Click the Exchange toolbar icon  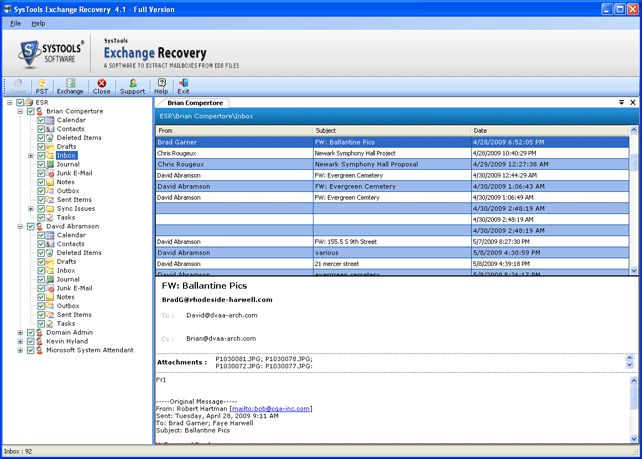point(70,86)
